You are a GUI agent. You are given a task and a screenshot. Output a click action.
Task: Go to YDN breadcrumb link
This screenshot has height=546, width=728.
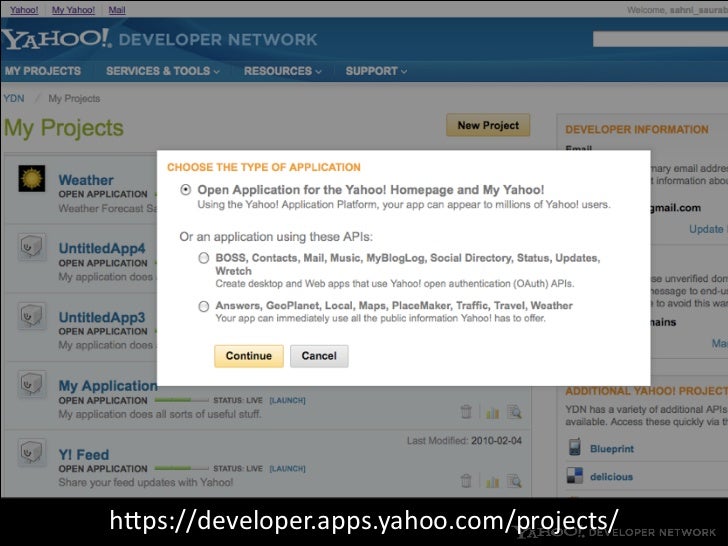pos(14,98)
